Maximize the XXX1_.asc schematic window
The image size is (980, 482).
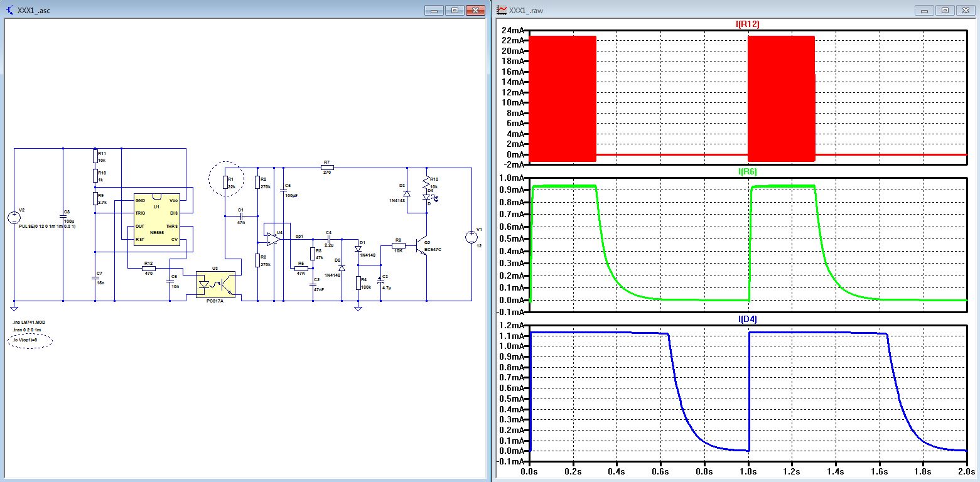[455, 10]
